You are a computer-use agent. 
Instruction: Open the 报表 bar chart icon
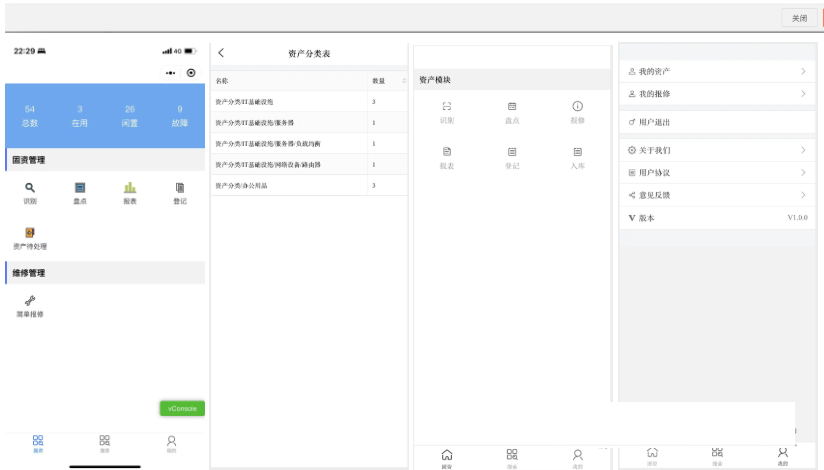130,188
